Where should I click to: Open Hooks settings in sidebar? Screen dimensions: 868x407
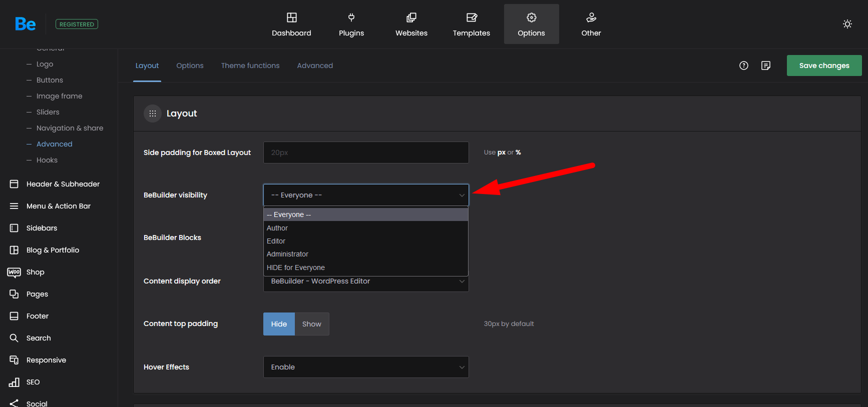point(47,160)
